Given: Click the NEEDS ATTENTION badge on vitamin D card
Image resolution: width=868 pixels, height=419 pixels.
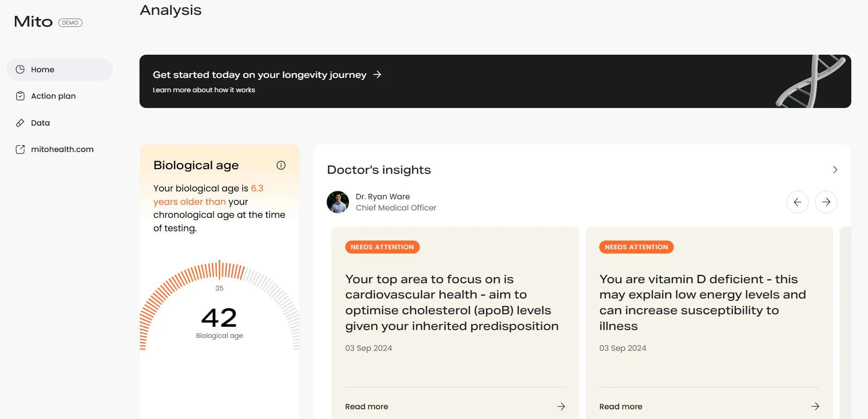Looking at the screenshot, I should (636, 247).
